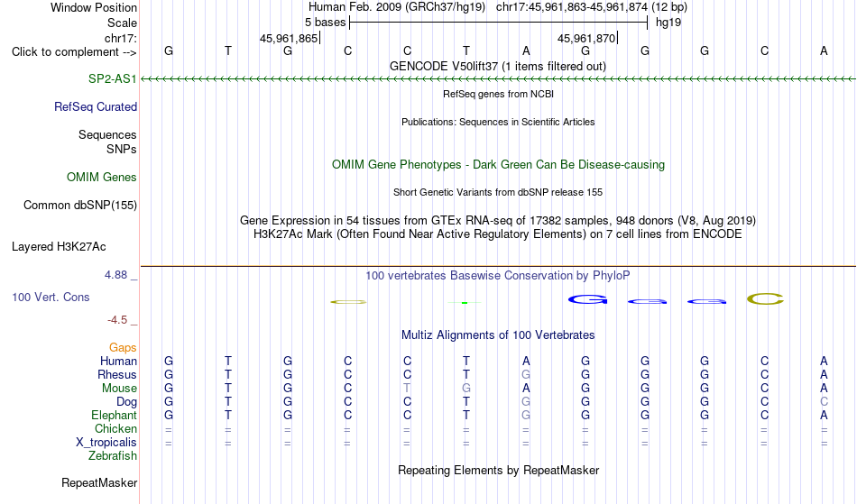Click the 'Click to complement -->' label
Screen dimensions: 857x504
(74, 52)
